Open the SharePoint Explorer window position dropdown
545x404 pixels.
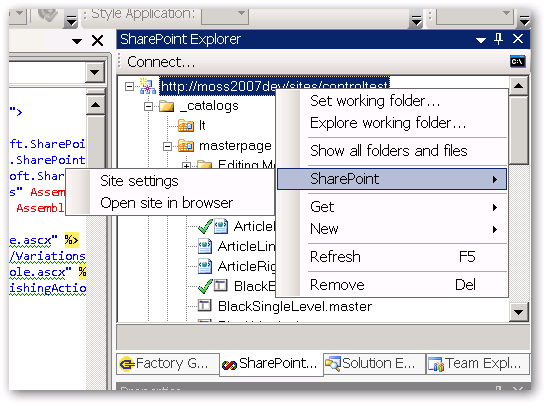pos(481,40)
